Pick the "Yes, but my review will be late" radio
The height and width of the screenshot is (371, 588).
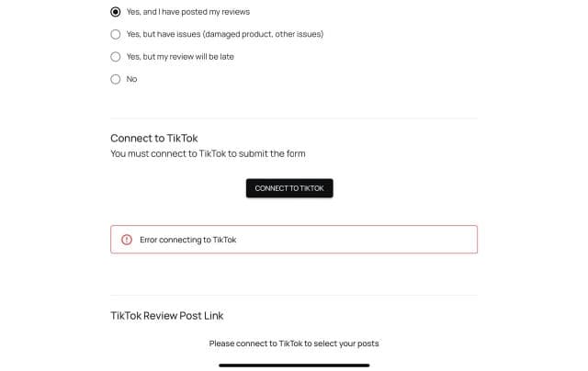click(x=116, y=56)
